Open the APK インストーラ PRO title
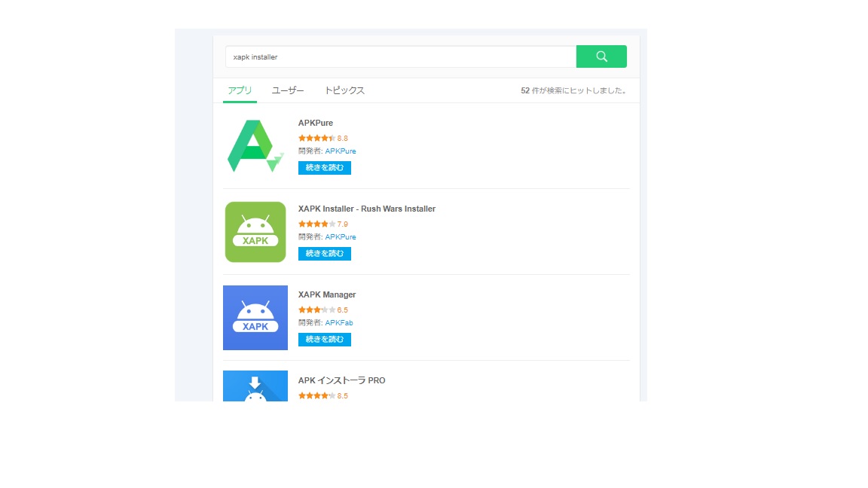Screen dimensions: 868x488 tap(341, 380)
